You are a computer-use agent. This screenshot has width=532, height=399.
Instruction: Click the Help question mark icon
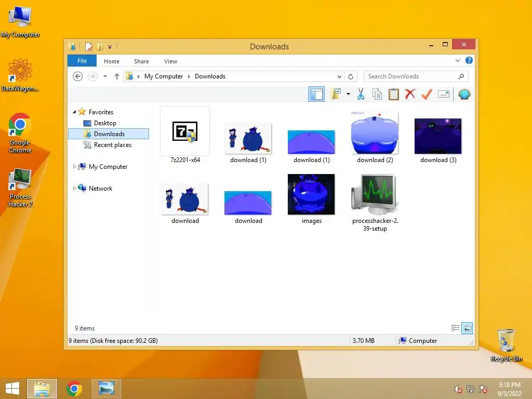469,60
